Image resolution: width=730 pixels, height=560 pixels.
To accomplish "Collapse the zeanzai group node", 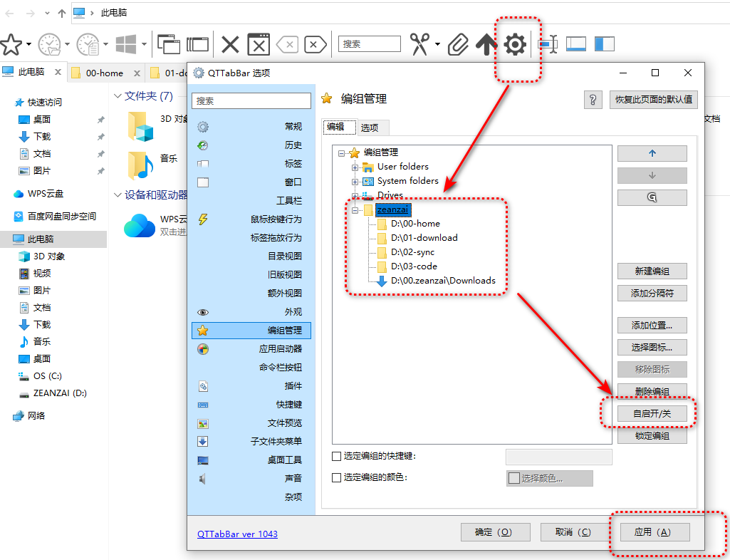I will 355,210.
